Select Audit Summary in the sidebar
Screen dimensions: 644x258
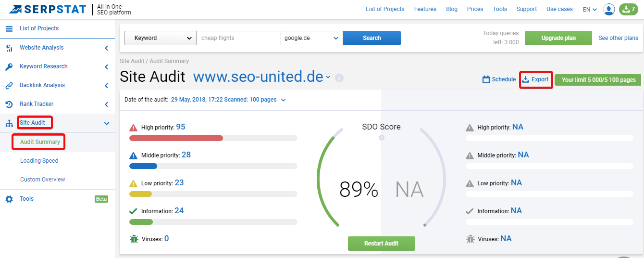pos(40,142)
